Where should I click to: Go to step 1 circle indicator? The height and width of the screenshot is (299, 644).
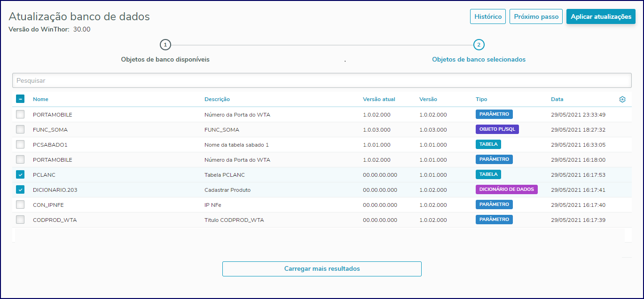(x=165, y=45)
